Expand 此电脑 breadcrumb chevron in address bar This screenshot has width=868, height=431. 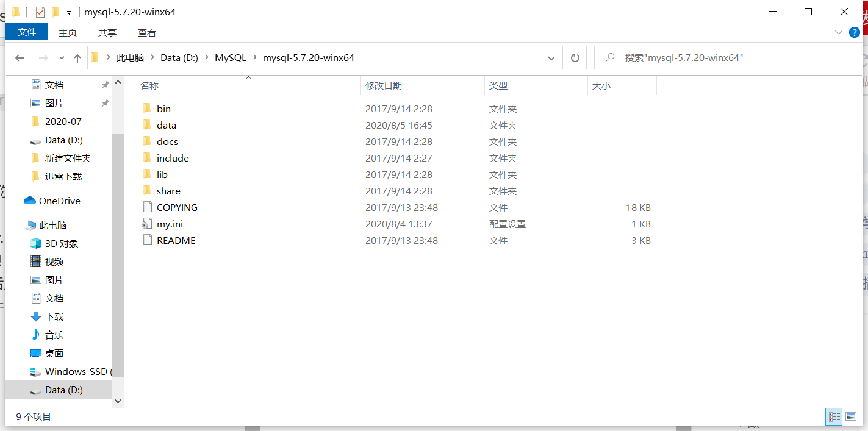click(152, 58)
